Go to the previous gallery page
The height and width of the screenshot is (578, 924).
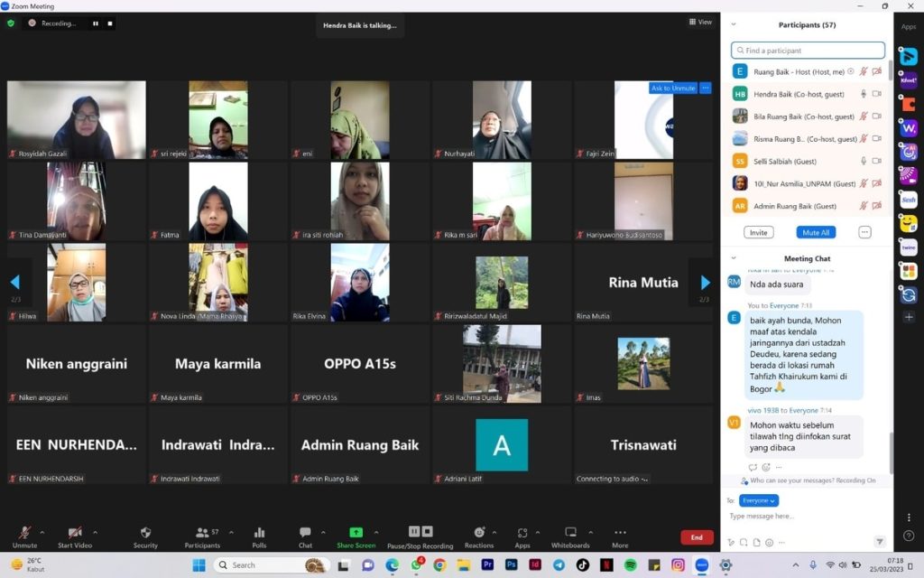tap(15, 283)
